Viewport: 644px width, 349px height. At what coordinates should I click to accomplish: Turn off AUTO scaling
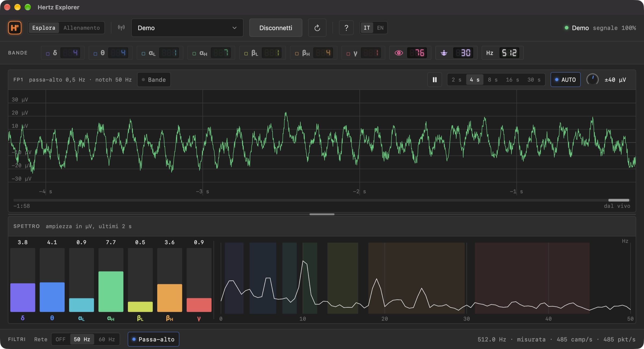tap(565, 80)
